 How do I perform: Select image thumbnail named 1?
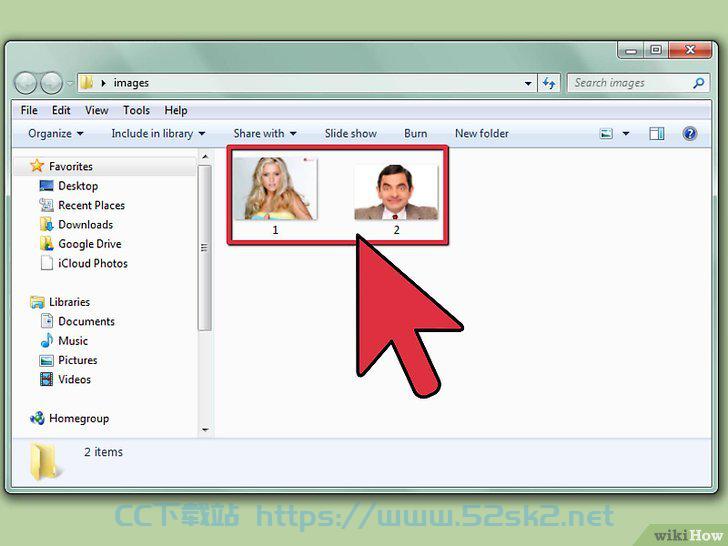coord(276,188)
